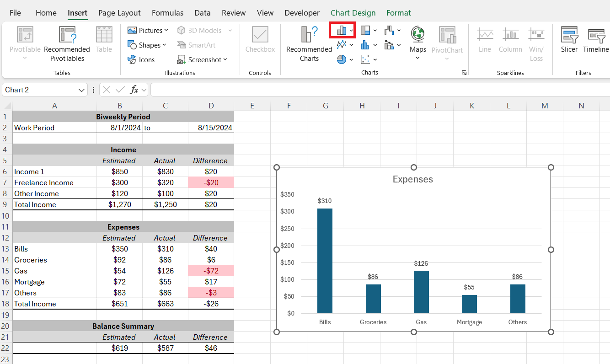Screen dimensions: 610x364
Task: Click the formula bar cancel X
Action: click(107, 90)
